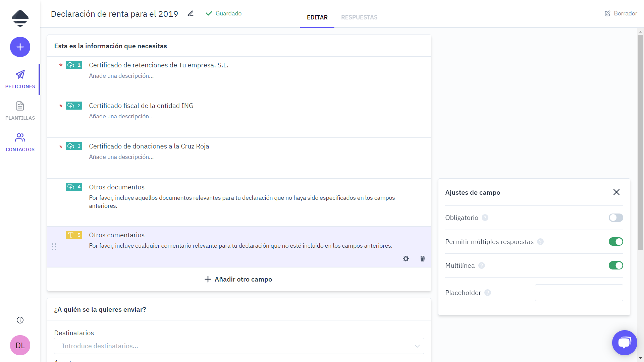
Task: Click the purple plus icon to create new
Action: [x=20, y=47]
